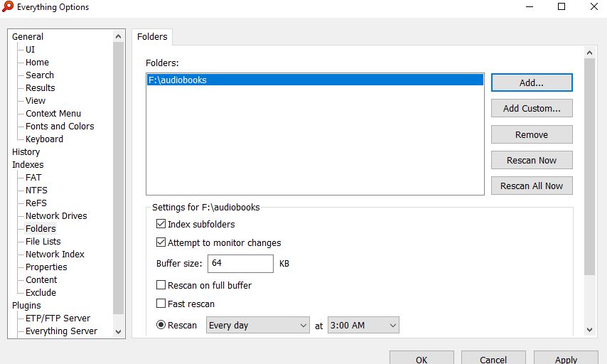Open the ReFS index options
Viewport: 607px width, 364px height.
pos(36,203)
